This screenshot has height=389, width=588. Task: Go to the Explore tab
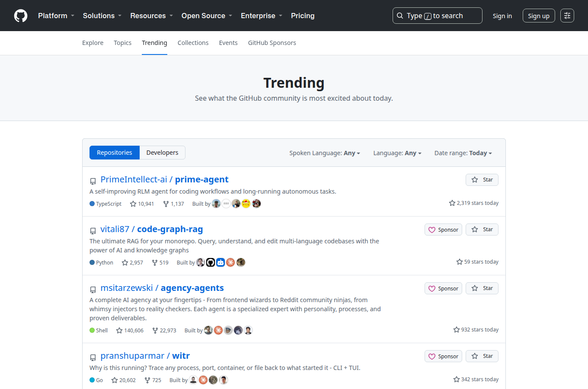click(x=93, y=43)
